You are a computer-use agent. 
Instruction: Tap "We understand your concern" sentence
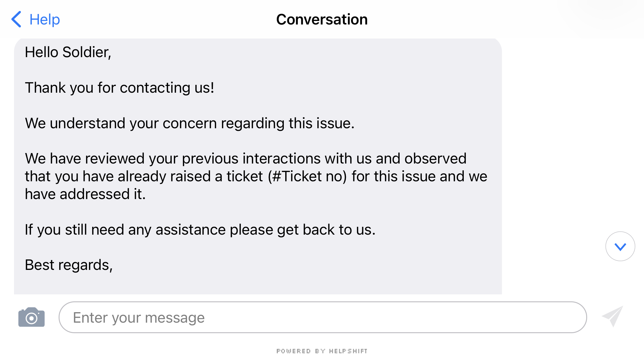(x=190, y=123)
